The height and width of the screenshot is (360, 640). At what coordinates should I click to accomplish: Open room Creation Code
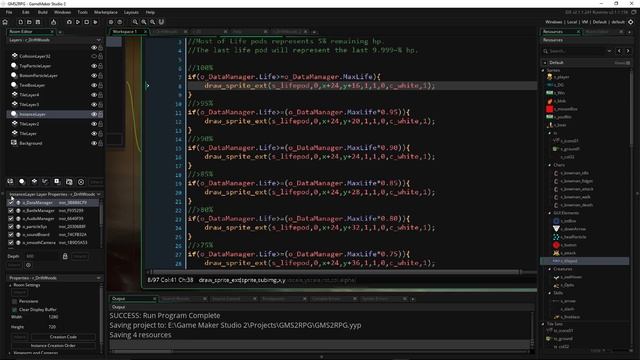63,337
